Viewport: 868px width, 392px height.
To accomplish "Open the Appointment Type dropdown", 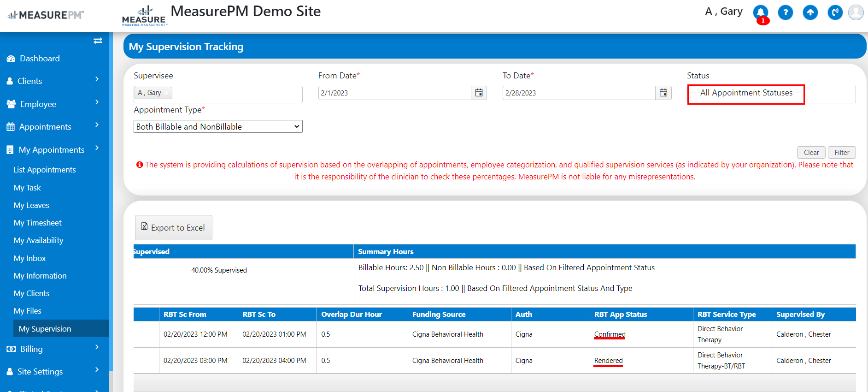I will [218, 126].
